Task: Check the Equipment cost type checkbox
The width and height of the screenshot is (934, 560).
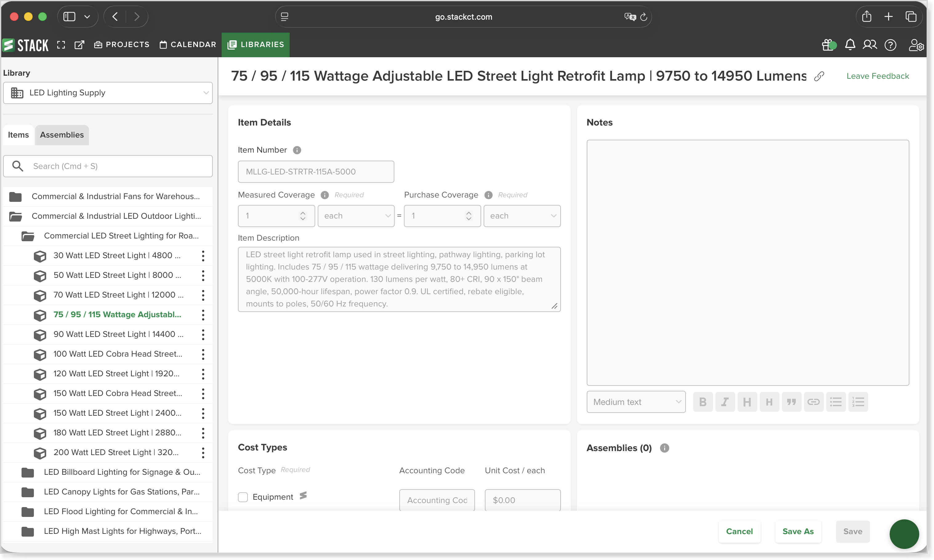Action: (x=243, y=497)
